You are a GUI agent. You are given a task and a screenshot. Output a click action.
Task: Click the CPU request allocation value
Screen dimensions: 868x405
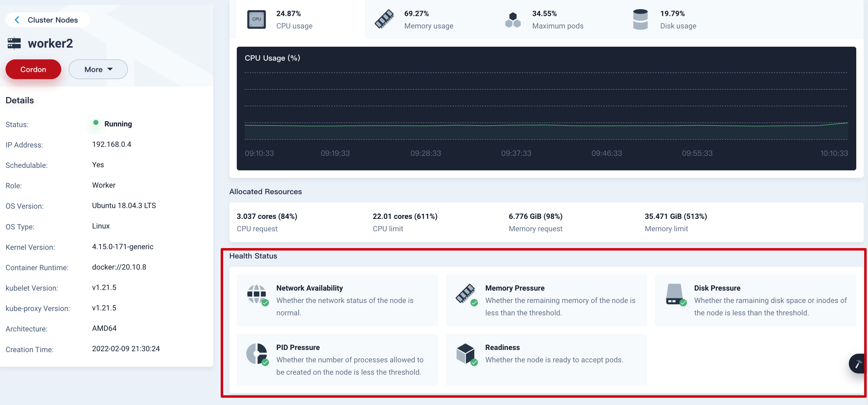266,216
